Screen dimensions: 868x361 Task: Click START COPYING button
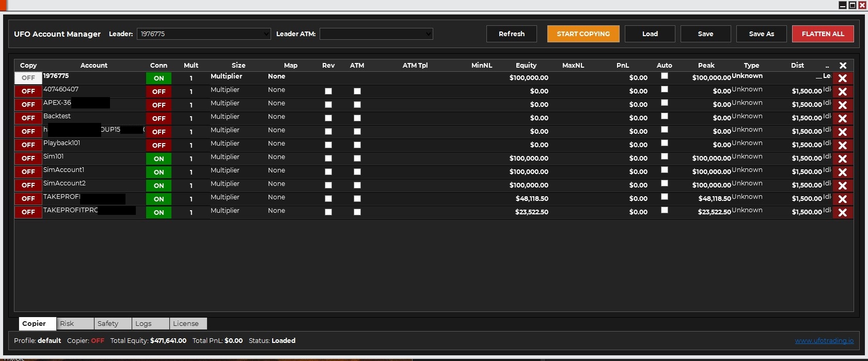(x=583, y=34)
